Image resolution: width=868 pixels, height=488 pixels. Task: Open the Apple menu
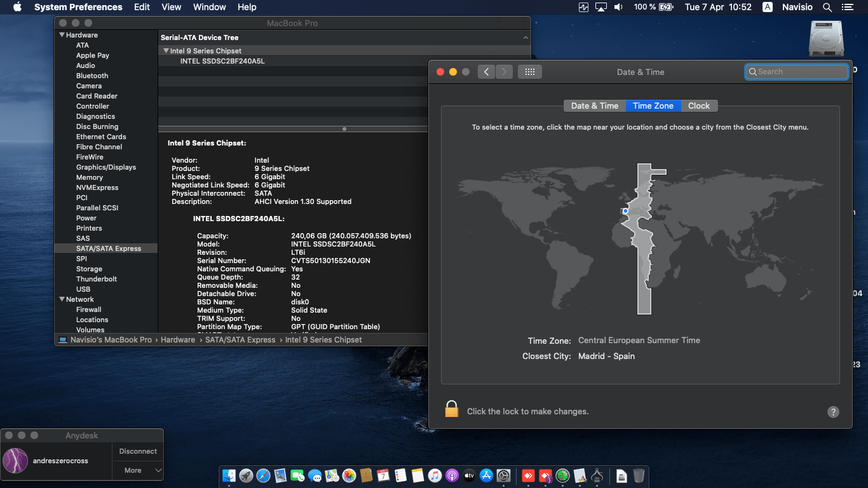17,7
